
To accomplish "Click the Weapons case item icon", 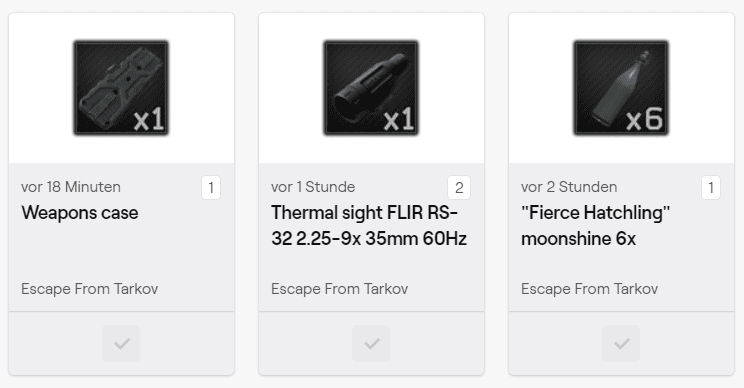I will pos(121,88).
